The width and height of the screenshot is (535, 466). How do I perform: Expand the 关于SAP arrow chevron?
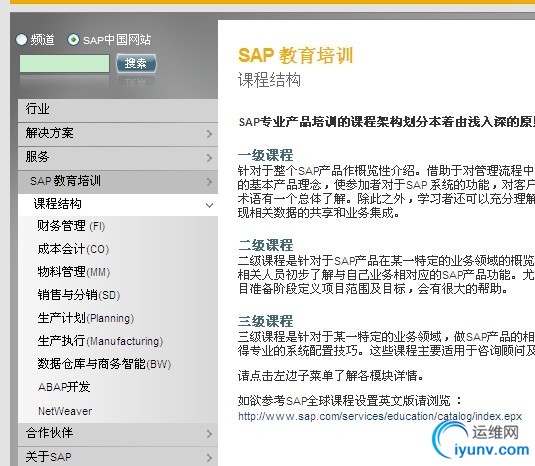click(x=209, y=457)
